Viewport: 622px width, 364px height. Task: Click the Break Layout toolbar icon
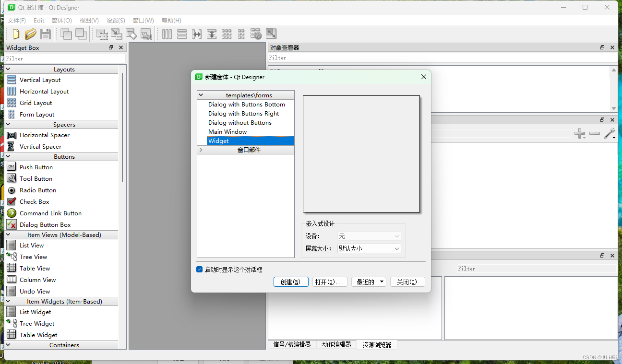coord(256,34)
